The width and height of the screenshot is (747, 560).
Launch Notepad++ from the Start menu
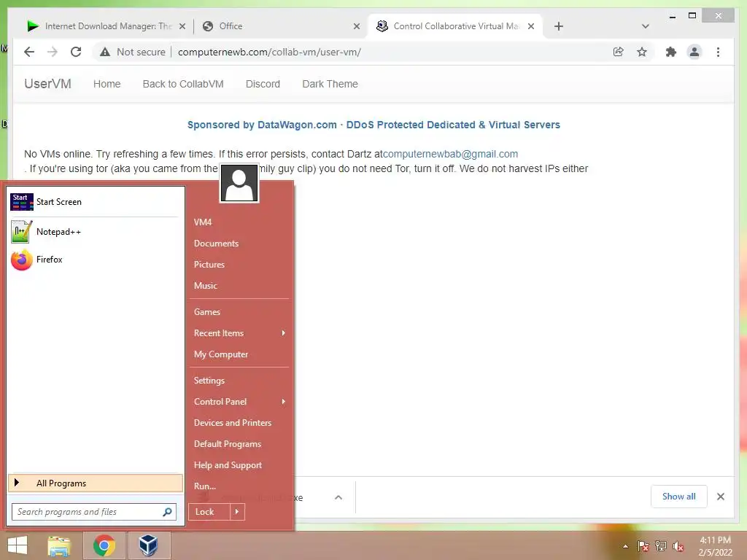(x=94, y=232)
